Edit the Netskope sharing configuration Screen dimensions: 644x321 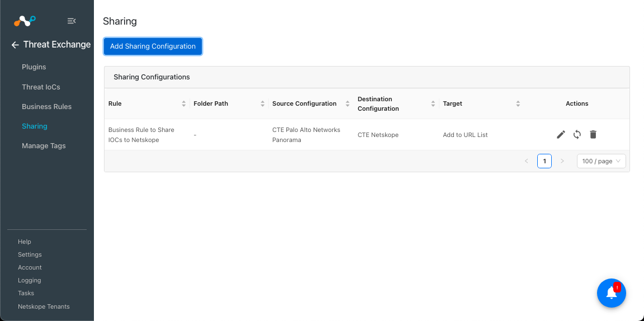click(x=561, y=134)
